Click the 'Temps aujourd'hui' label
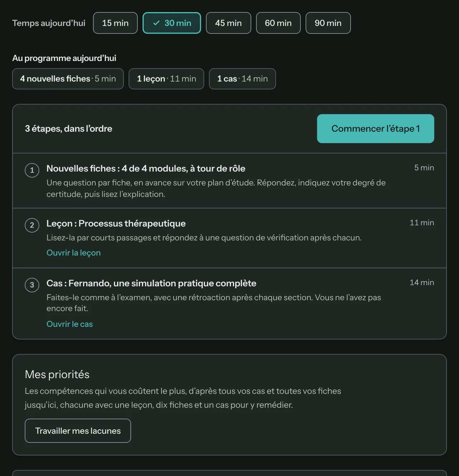This screenshot has width=459, height=476. click(49, 23)
